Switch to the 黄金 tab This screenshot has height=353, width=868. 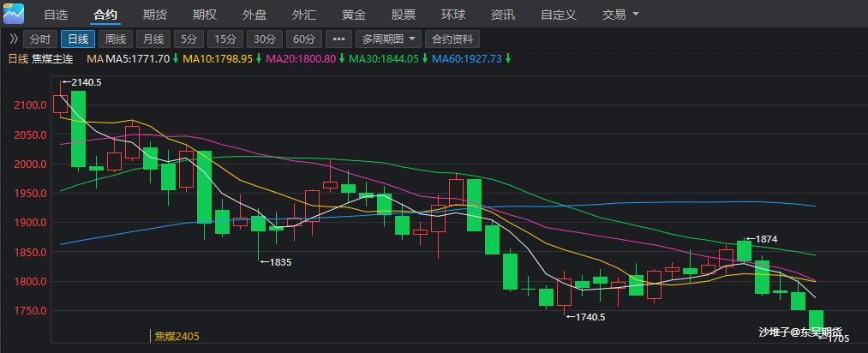tap(354, 15)
